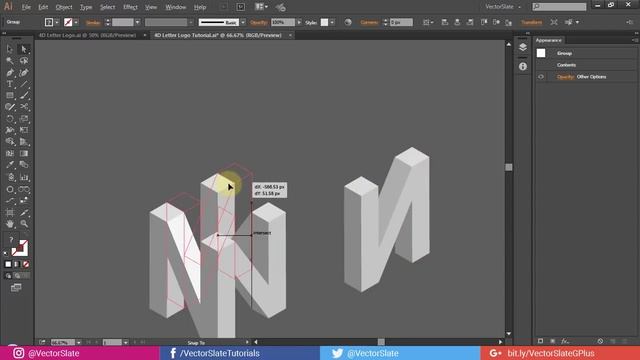The width and height of the screenshot is (640, 360).
Task: Open the Effect menu
Action: [130, 7]
